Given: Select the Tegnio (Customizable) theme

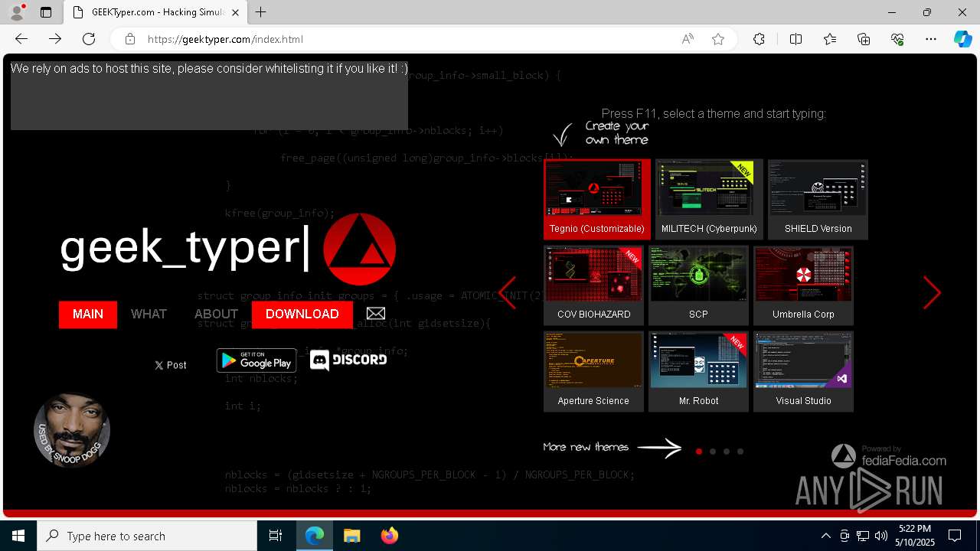Looking at the screenshot, I should [x=597, y=199].
